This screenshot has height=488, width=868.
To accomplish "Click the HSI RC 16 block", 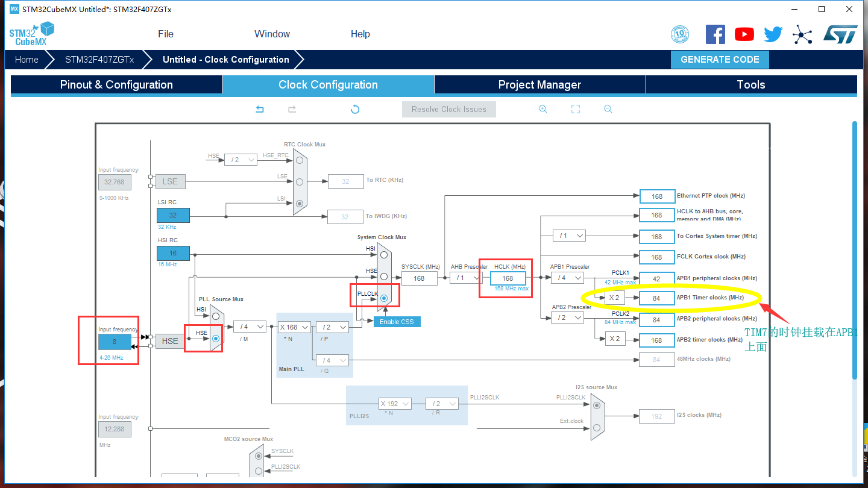I will click(173, 253).
